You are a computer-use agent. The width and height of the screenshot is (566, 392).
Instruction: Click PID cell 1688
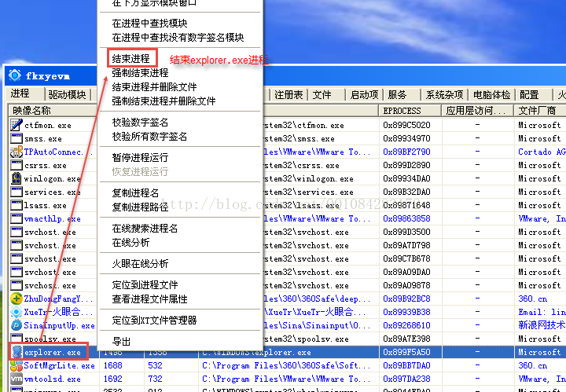(x=113, y=365)
